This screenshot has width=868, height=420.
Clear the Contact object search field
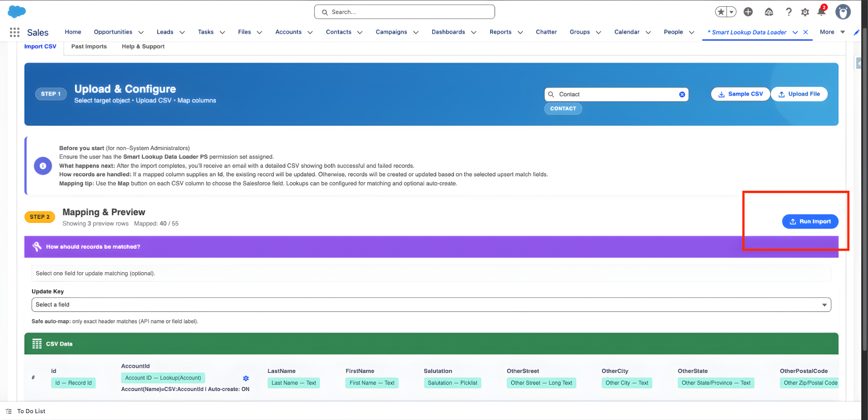pyautogui.click(x=682, y=94)
